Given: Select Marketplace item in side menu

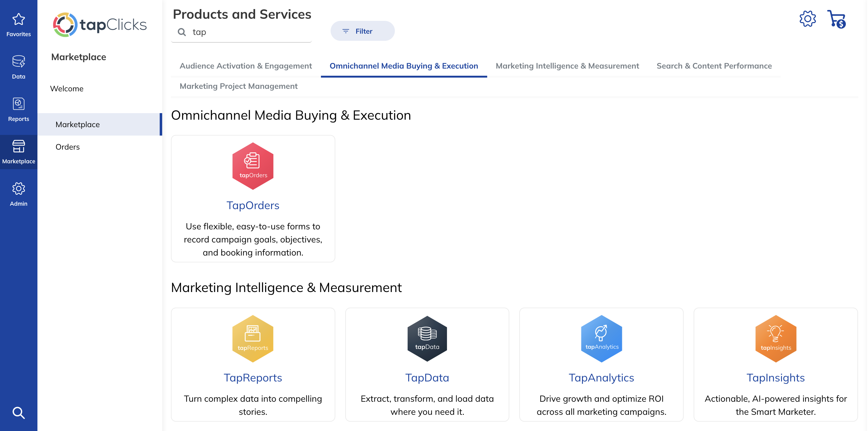Looking at the screenshot, I should [100, 124].
